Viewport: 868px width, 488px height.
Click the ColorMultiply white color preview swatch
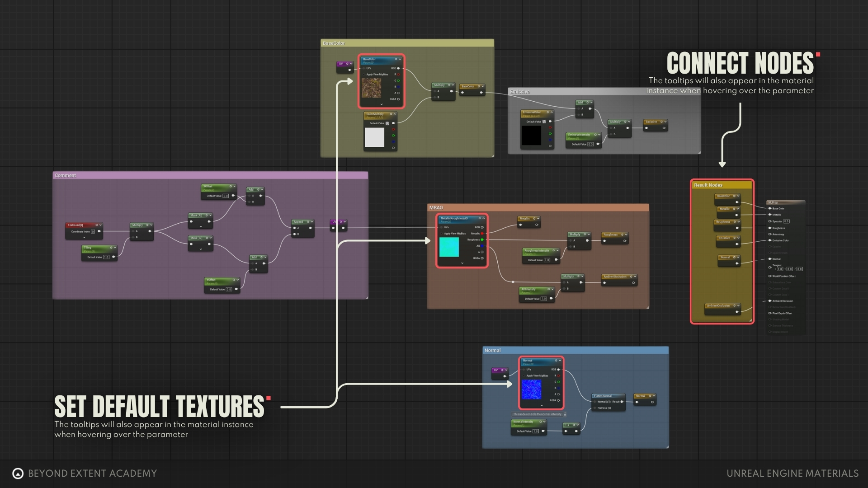coord(374,137)
